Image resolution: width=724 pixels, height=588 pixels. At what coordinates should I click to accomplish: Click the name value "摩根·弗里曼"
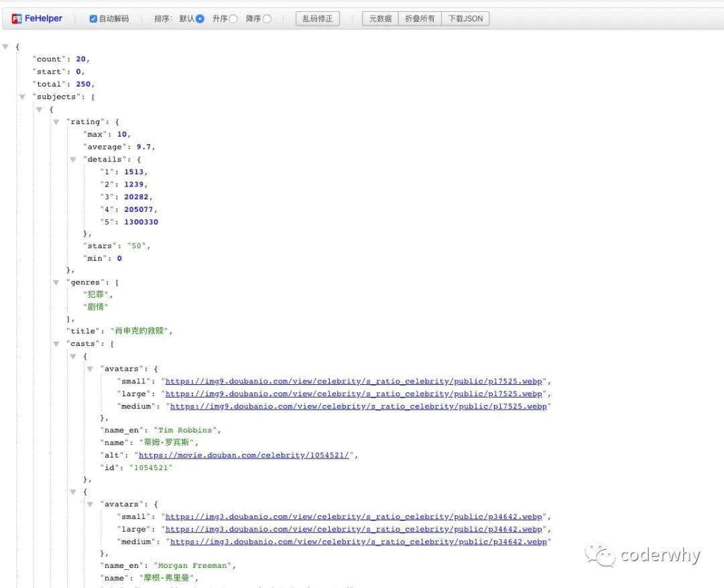(x=166, y=578)
